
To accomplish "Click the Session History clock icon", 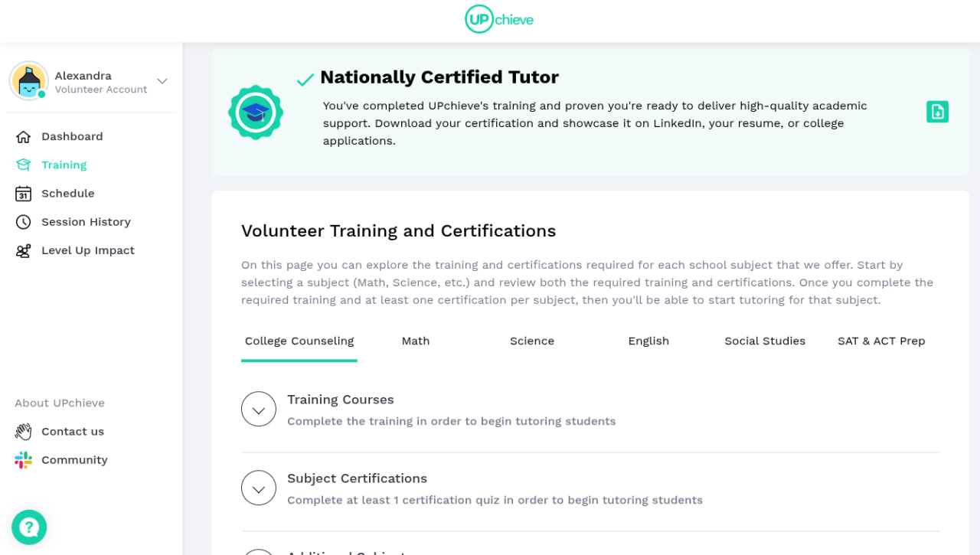I will point(24,222).
